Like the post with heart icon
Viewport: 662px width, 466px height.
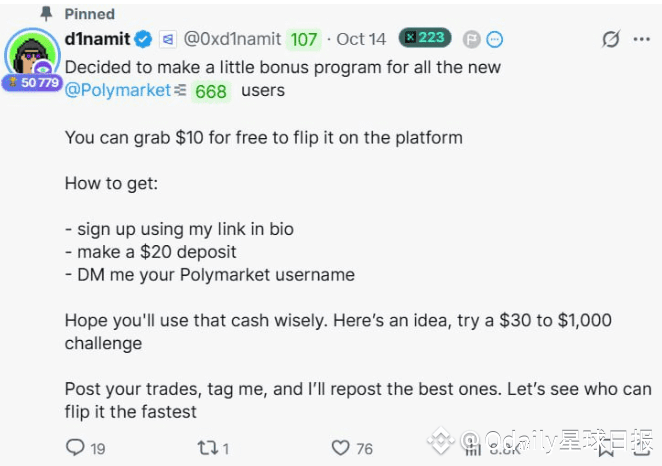(x=340, y=447)
